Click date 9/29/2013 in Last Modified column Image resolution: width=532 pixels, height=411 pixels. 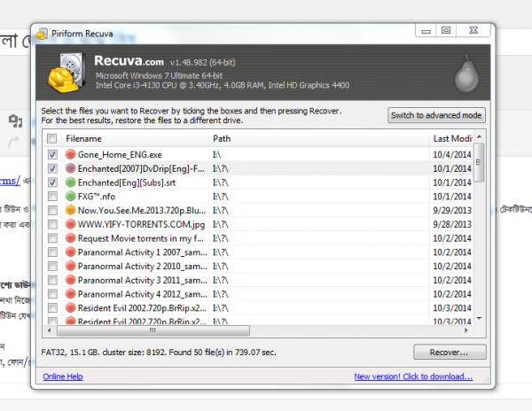pos(452,210)
